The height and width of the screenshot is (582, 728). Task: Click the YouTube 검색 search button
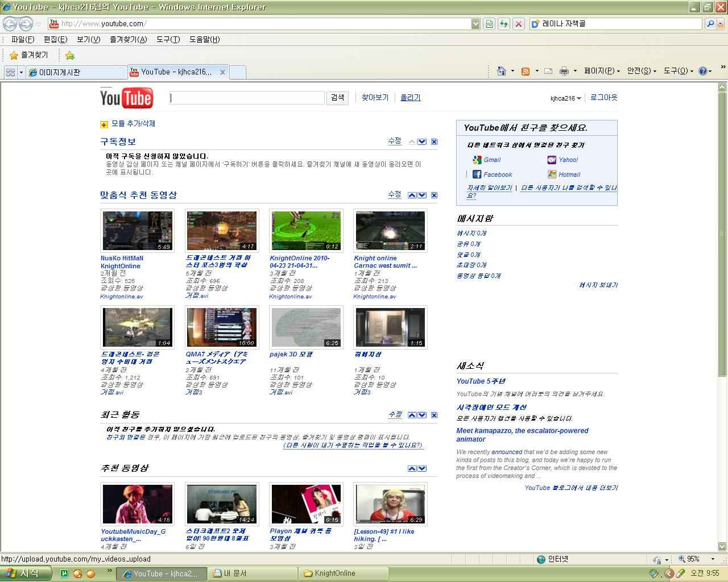tap(337, 98)
